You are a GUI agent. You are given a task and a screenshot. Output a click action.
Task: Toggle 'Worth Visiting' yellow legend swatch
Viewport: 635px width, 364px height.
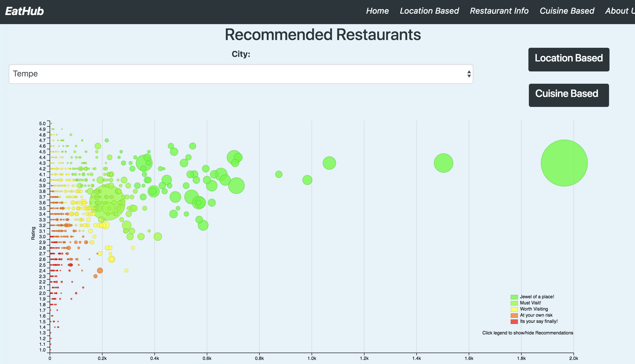click(514, 309)
